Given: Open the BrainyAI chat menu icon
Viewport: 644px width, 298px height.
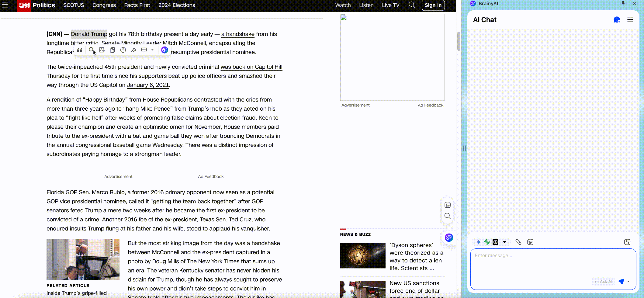Looking at the screenshot, I should coord(630,19).
